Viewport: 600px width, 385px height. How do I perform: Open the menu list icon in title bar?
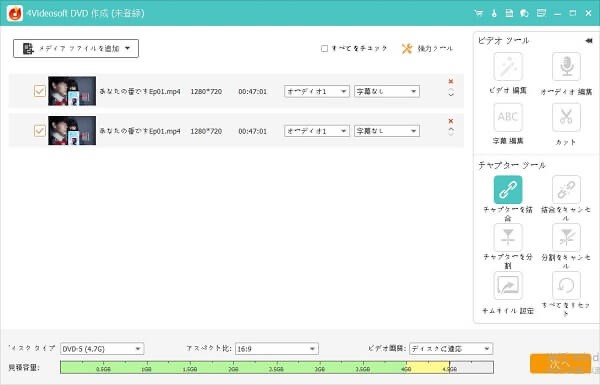pyautogui.click(x=541, y=13)
